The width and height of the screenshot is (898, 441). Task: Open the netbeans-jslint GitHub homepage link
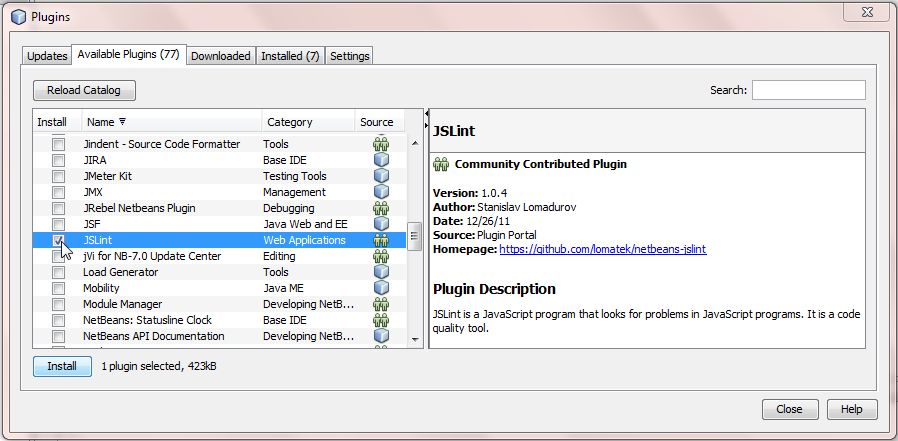click(603, 249)
